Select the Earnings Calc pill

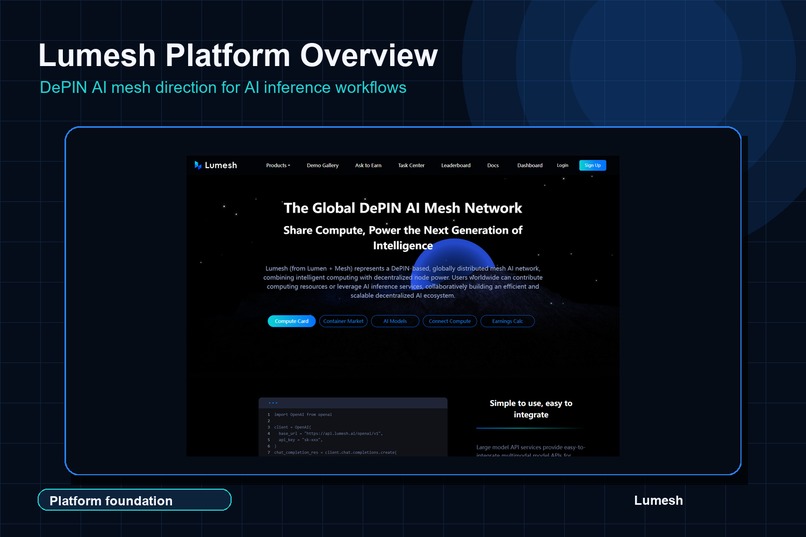[507, 321]
